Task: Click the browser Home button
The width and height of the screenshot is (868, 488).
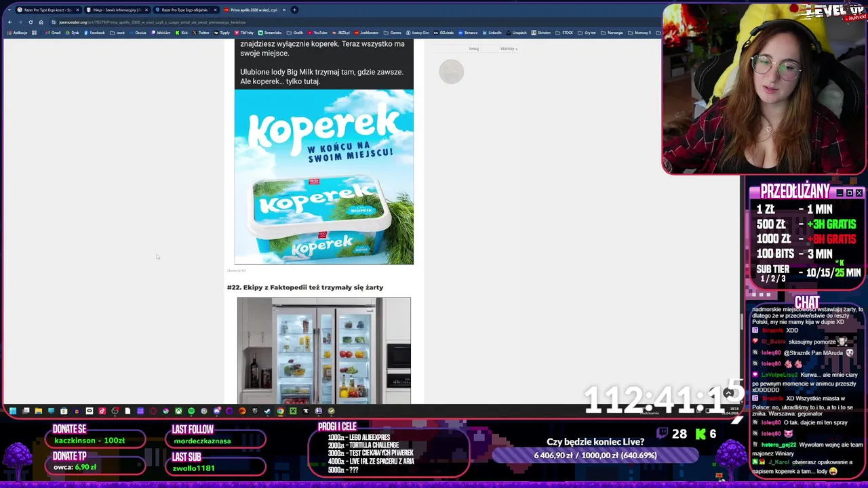Action: 41,22
